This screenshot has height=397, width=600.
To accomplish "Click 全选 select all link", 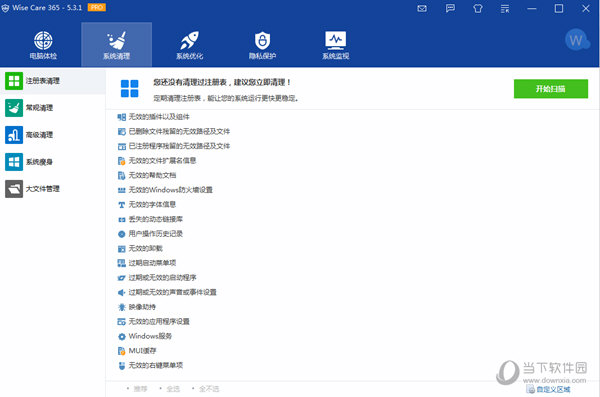I will coord(173,389).
